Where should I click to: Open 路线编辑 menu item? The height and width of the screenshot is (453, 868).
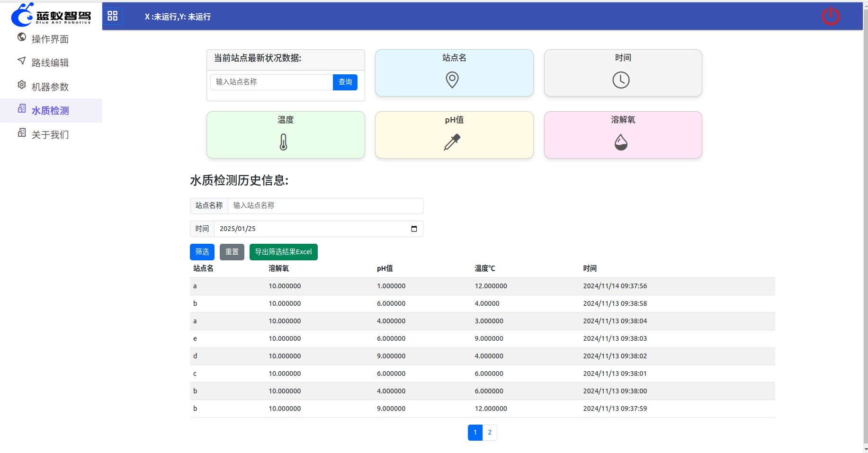[x=50, y=63]
